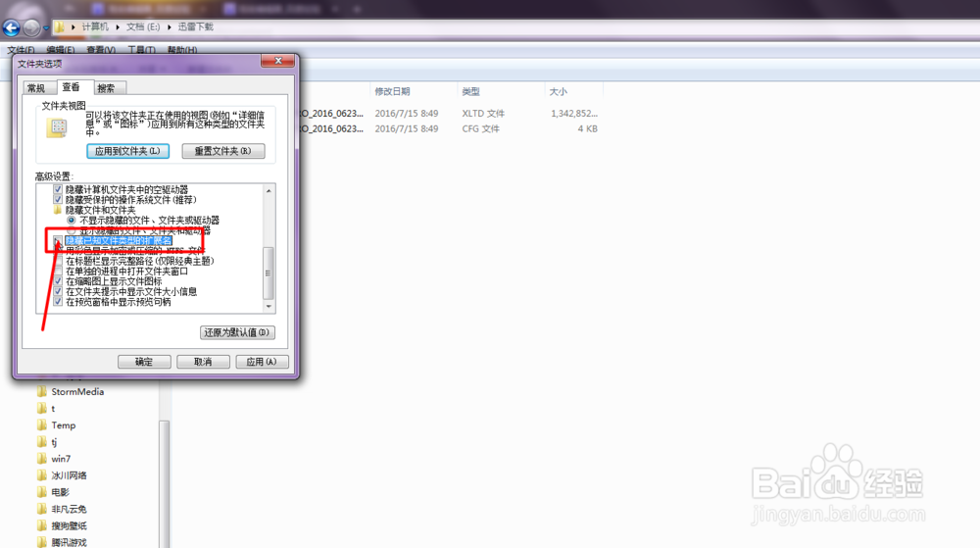Select 显示隐藏的文件、文件夹和驱动器 radio

72,230
